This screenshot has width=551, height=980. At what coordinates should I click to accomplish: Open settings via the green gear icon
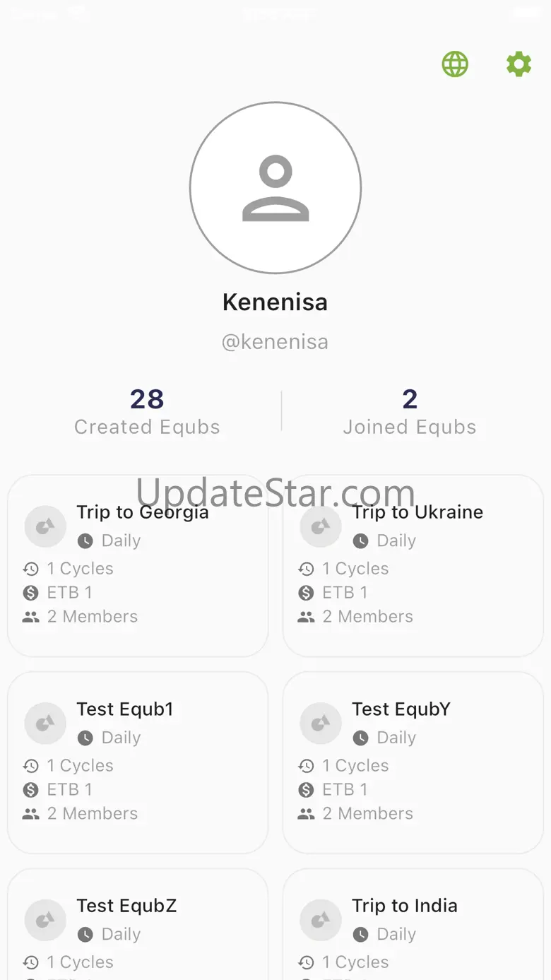519,64
